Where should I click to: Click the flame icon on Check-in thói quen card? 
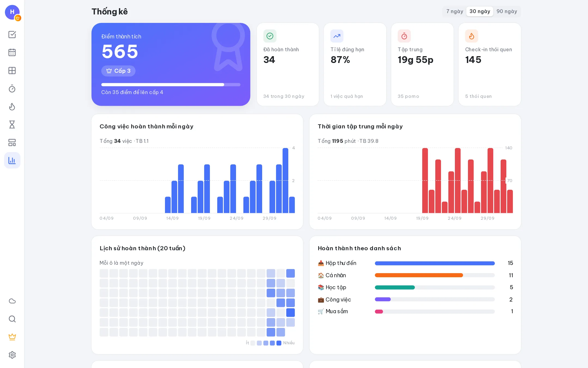(471, 36)
